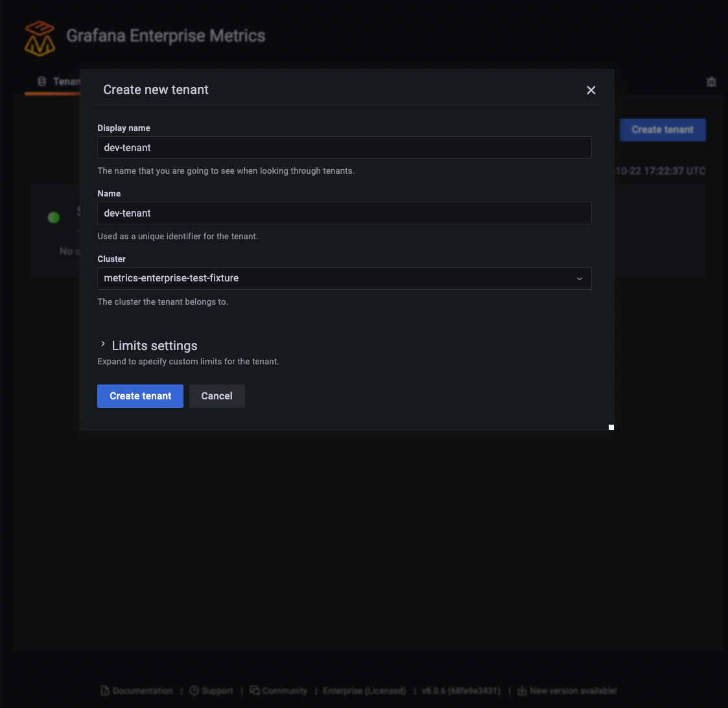Image resolution: width=728 pixels, height=708 pixels.
Task: Click Create tenant inside the dialog
Action: click(140, 395)
